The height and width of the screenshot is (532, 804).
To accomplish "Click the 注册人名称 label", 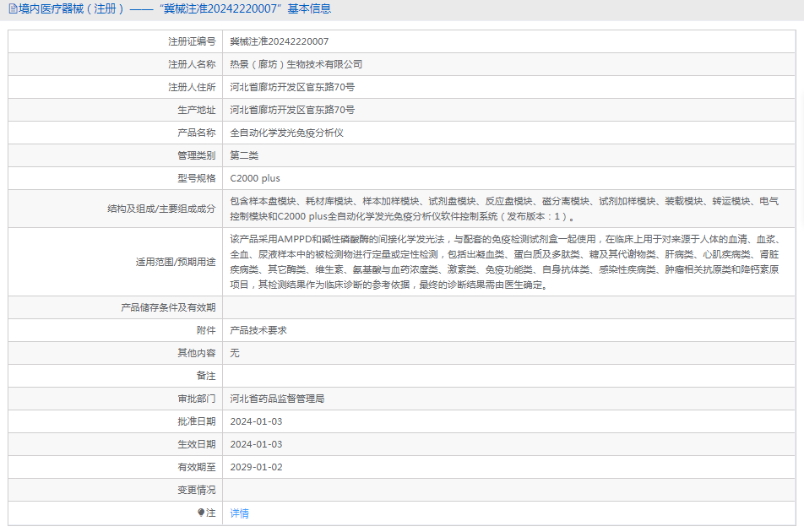I will pos(192,64).
